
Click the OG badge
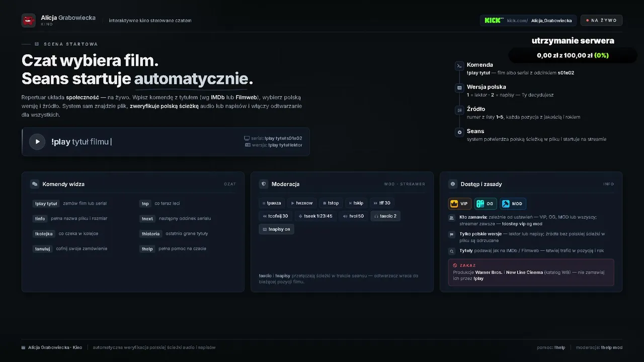[486, 204]
